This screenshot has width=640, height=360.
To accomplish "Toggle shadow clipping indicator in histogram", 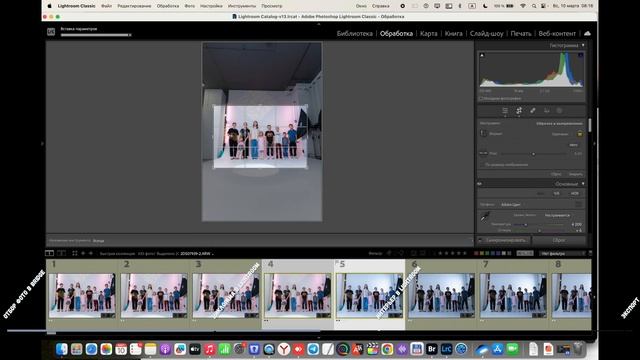I will [x=482, y=55].
